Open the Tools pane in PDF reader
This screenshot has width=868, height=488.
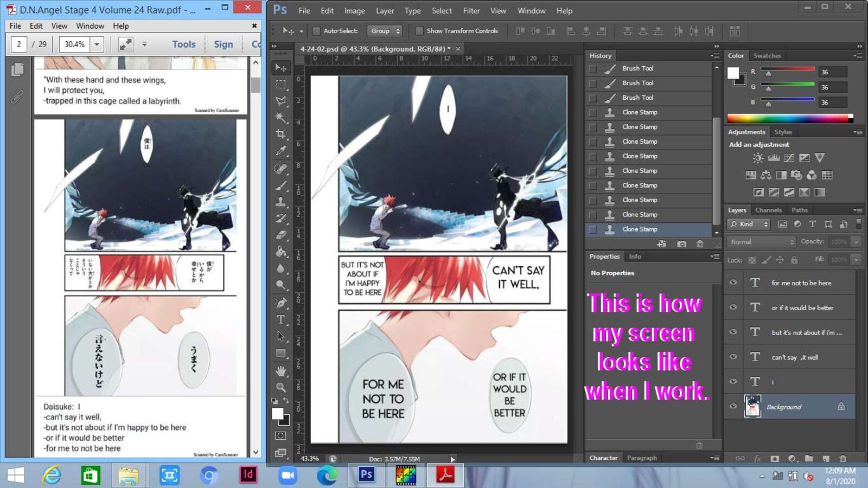coord(183,44)
